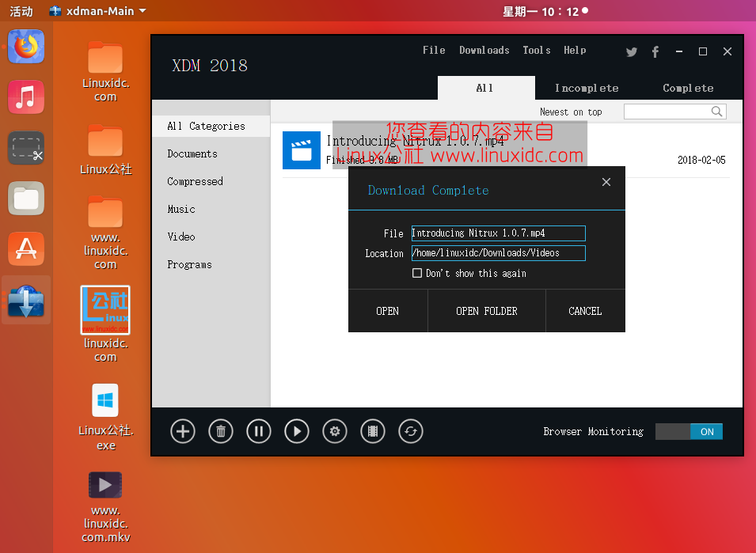Pause the current download

[x=259, y=431]
